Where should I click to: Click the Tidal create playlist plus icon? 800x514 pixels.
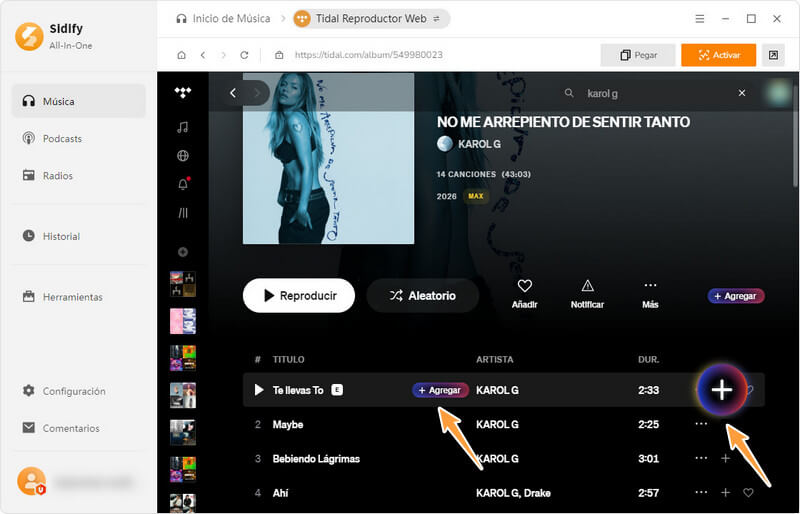click(183, 252)
